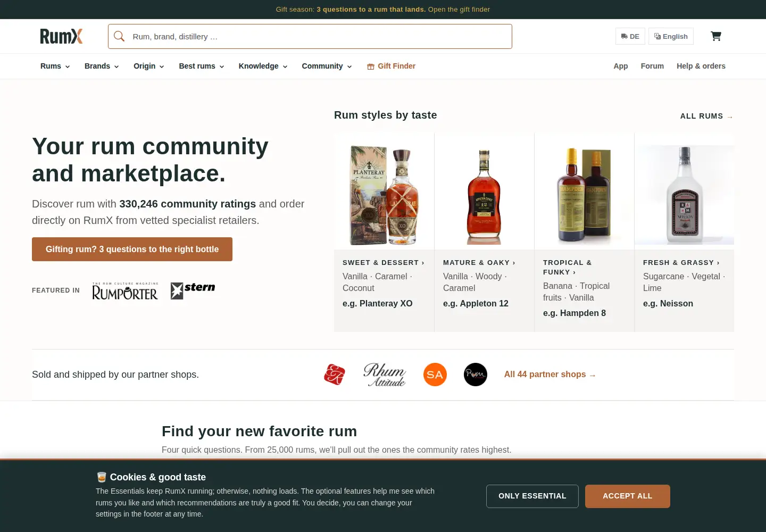Expand the Brands menu
766x532 pixels.
(102, 66)
